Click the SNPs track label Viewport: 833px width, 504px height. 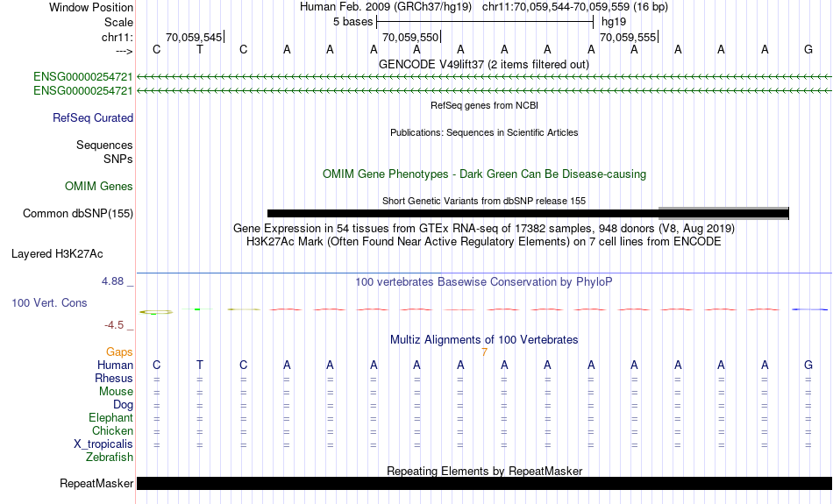point(118,159)
